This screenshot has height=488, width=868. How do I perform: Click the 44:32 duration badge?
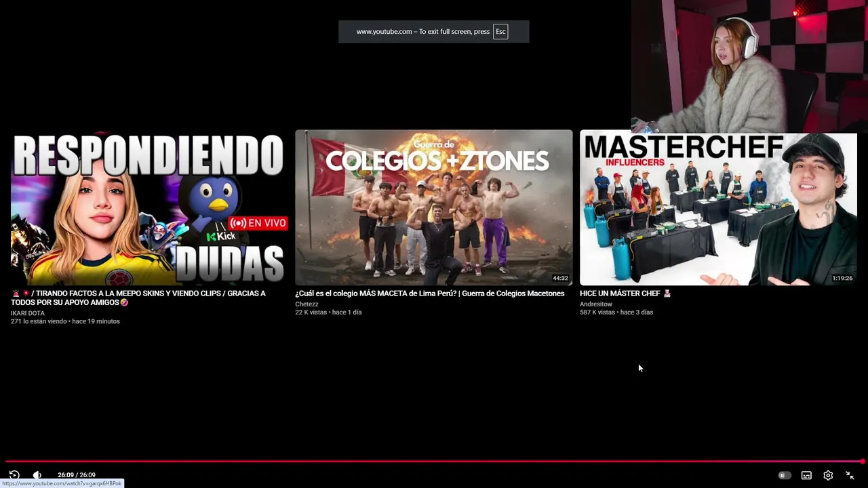[x=560, y=278]
